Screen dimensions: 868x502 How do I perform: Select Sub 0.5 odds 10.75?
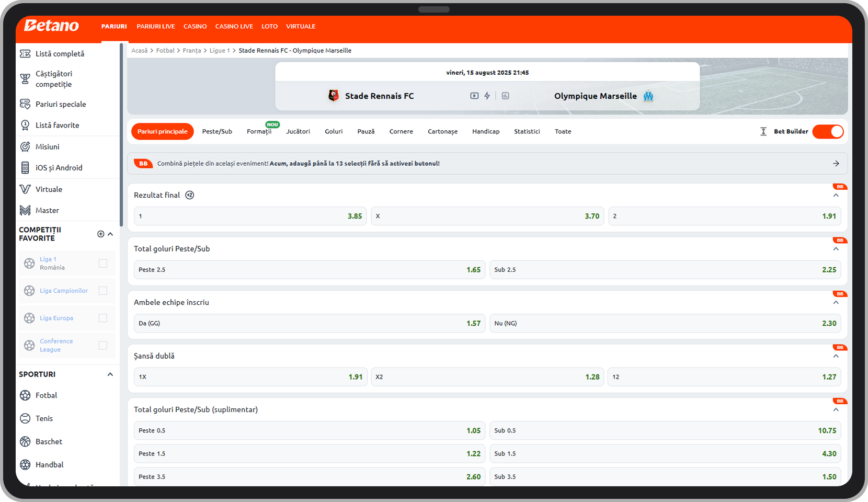click(x=665, y=430)
